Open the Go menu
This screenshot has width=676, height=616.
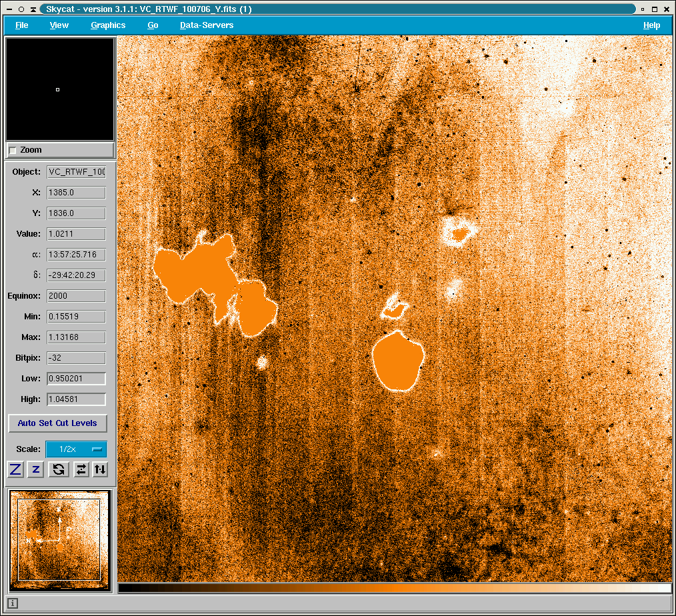point(153,25)
